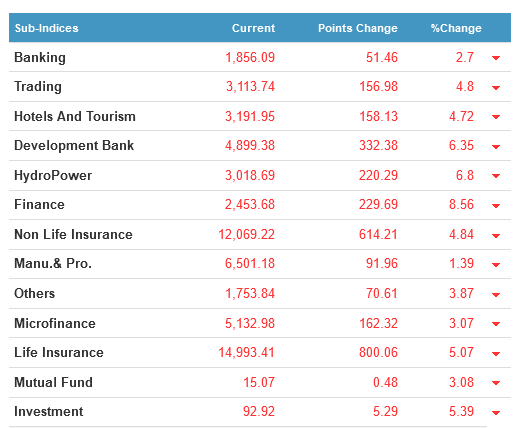Click the 800.06 points change value
Image resolution: width=519 pixels, height=428 pixels.
(x=378, y=352)
